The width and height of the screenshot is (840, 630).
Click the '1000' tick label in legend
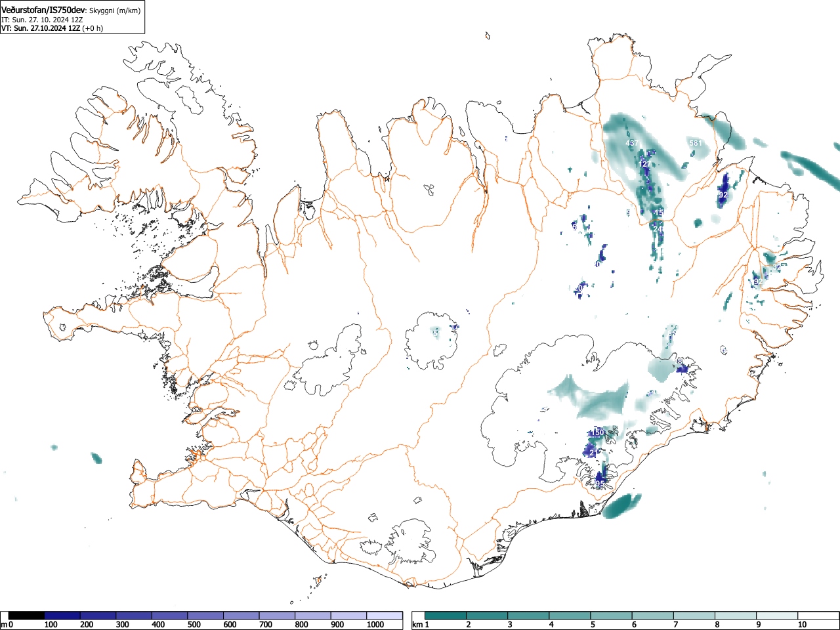click(x=375, y=625)
